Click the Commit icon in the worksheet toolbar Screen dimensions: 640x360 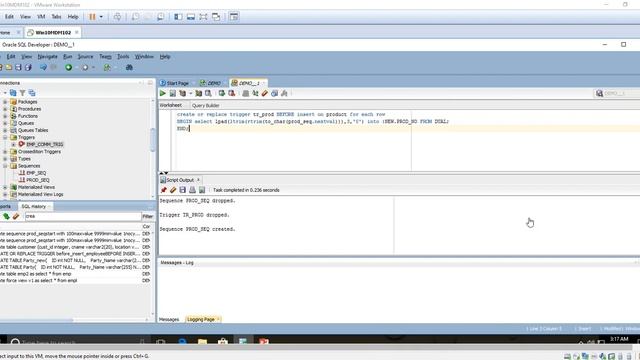[222, 93]
